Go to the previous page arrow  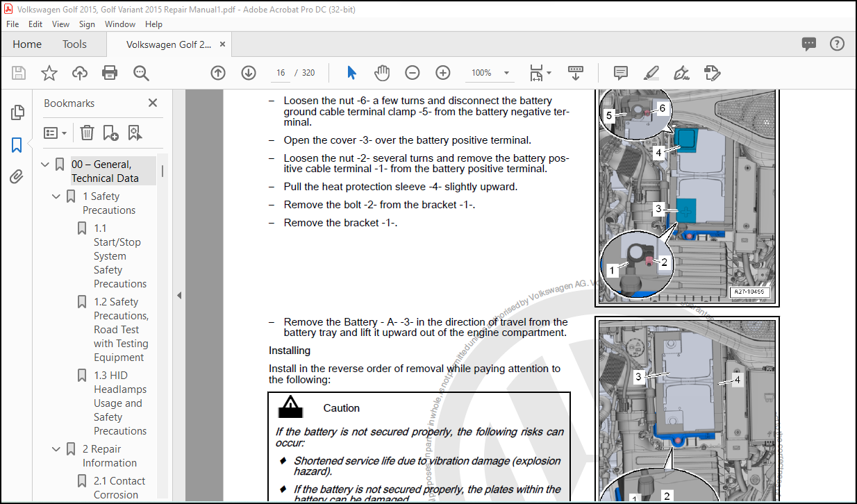218,73
